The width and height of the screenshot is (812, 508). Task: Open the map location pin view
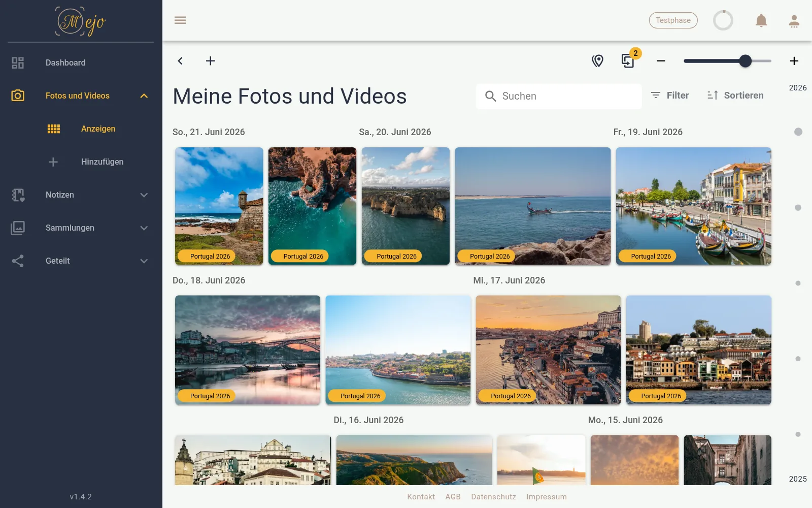[598, 61]
